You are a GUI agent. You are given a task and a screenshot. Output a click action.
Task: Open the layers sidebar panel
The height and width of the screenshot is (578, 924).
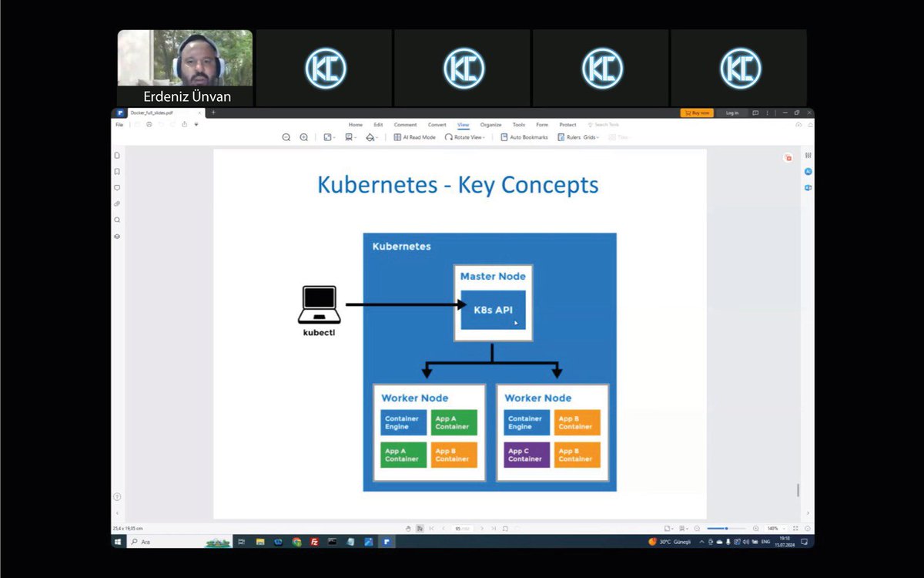(x=117, y=236)
